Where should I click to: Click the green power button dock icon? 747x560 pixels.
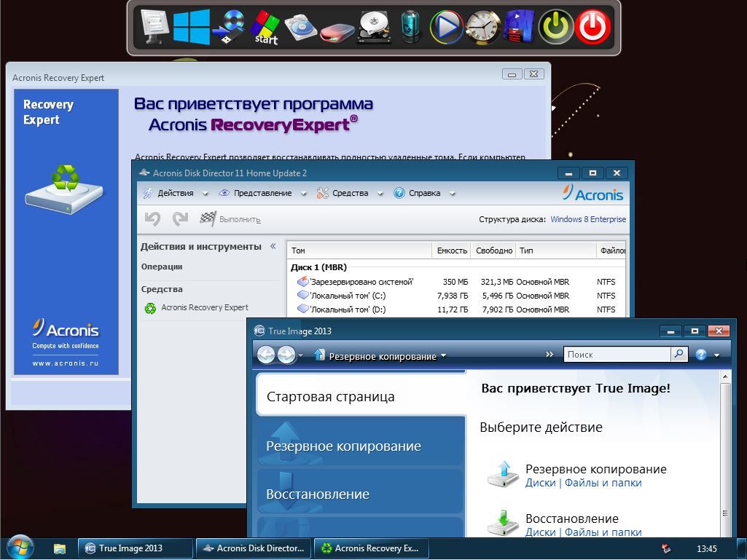[556, 28]
